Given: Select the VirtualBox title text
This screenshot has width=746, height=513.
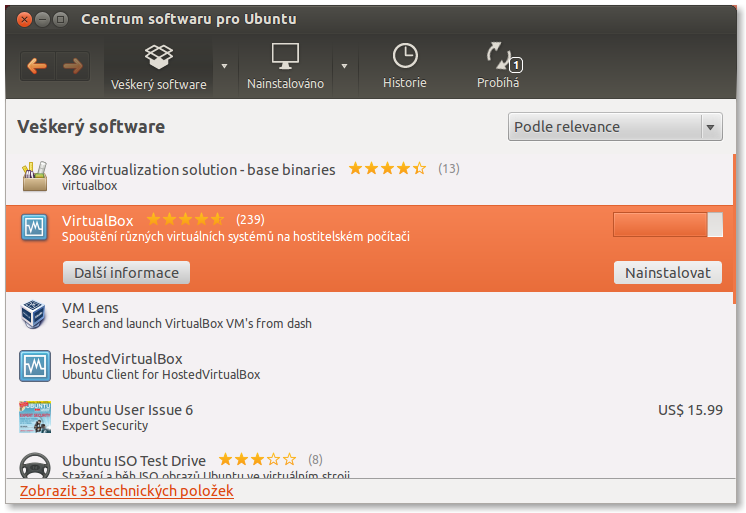Looking at the screenshot, I should click(98, 221).
